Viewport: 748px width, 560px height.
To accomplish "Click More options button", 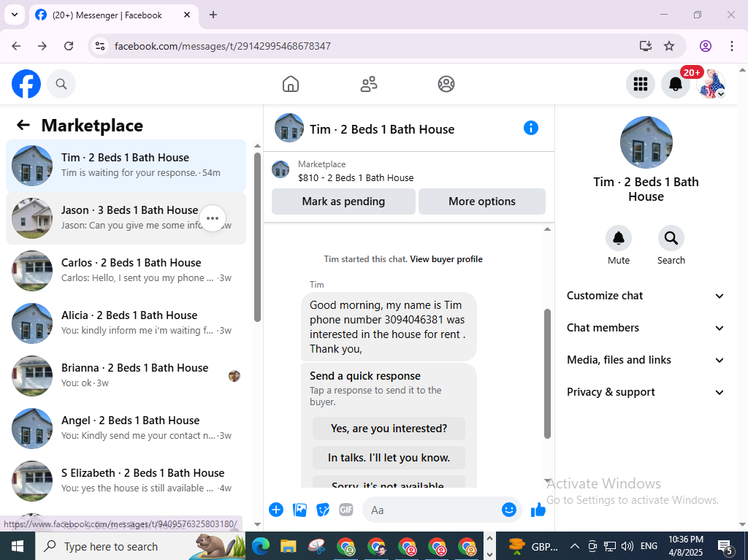I will 482,202.
